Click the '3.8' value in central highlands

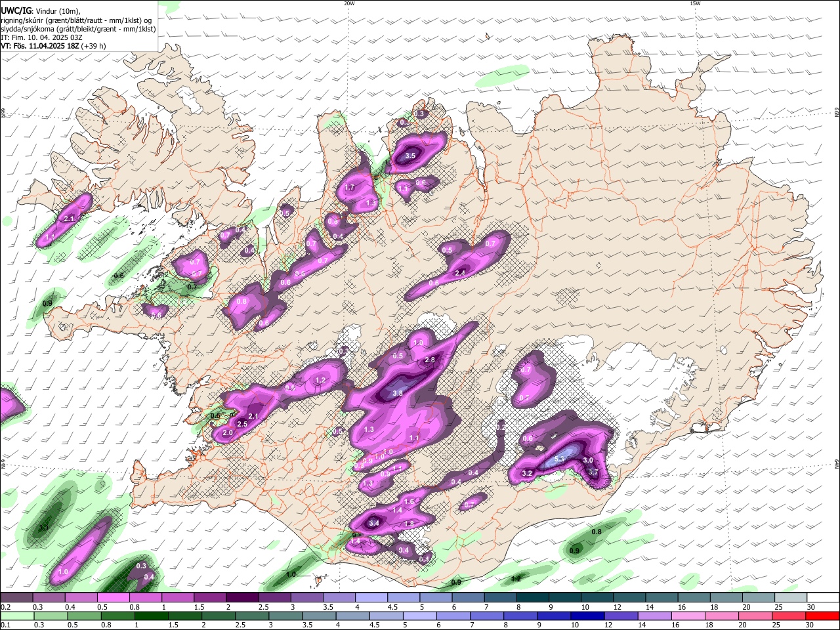398,394
